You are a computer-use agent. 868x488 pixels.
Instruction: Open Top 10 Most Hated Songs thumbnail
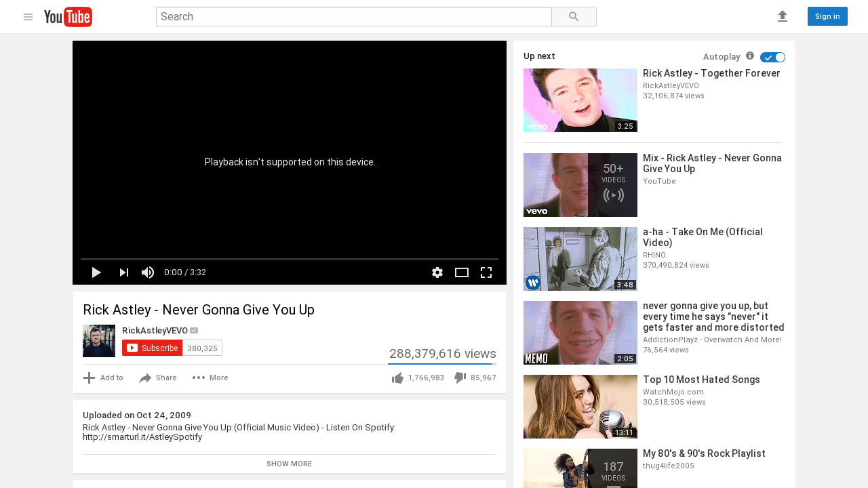pyautogui.click(x=580, y=407)
